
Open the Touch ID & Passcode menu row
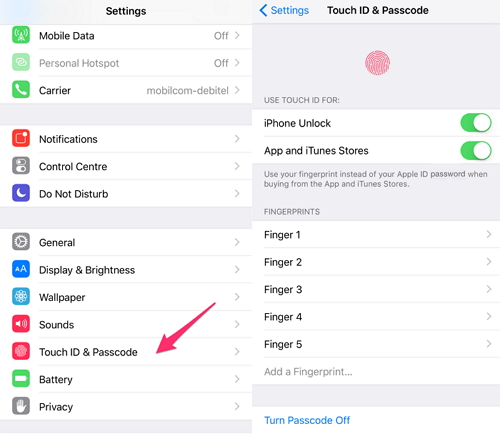click(126, 352)
